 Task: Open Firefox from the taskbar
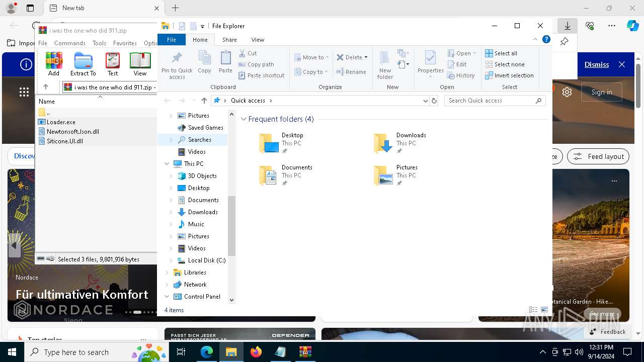[256, 352]
